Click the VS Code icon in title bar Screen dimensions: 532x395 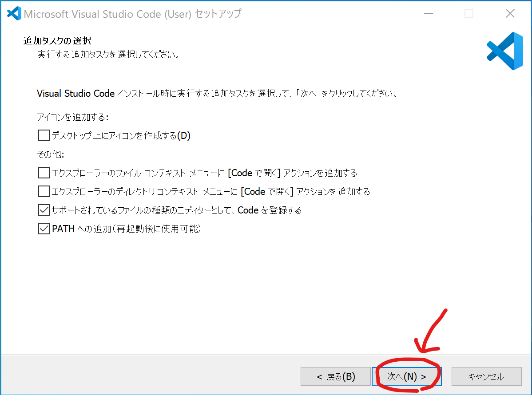14,14
